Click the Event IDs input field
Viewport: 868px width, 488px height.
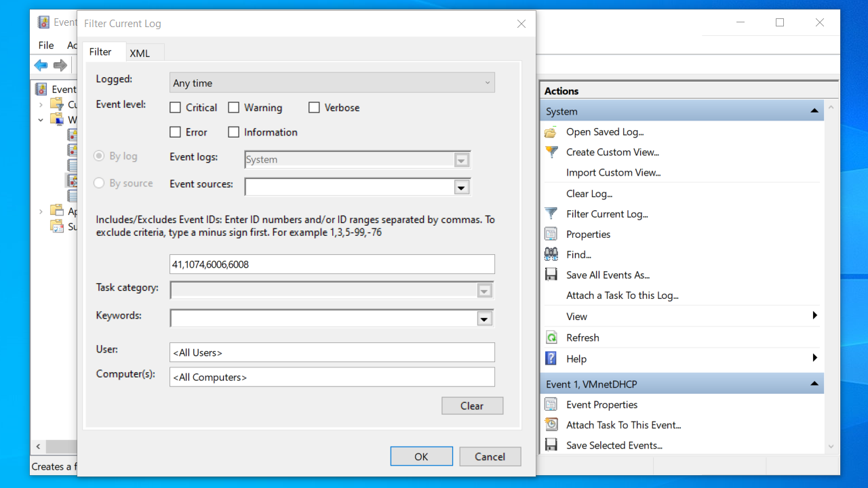332,264
